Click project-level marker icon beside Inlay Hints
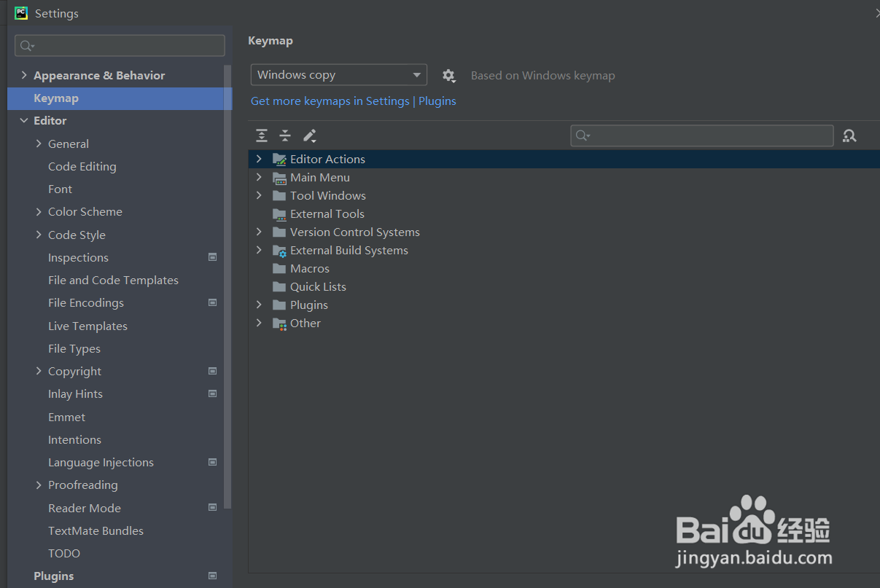The width and height of the screenshot is (880, 588). coord(213,393)
